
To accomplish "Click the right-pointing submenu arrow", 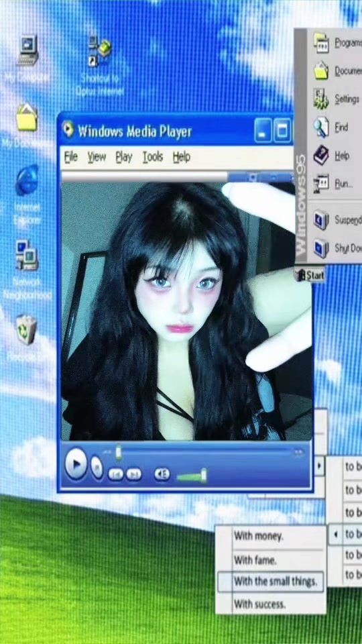I will [x=319, y=466].
